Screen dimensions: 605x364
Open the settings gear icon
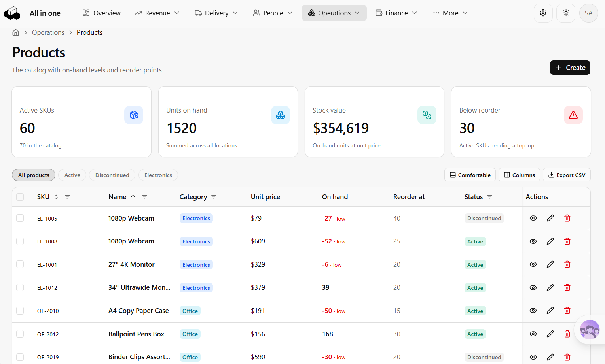[x=543, y=13]
